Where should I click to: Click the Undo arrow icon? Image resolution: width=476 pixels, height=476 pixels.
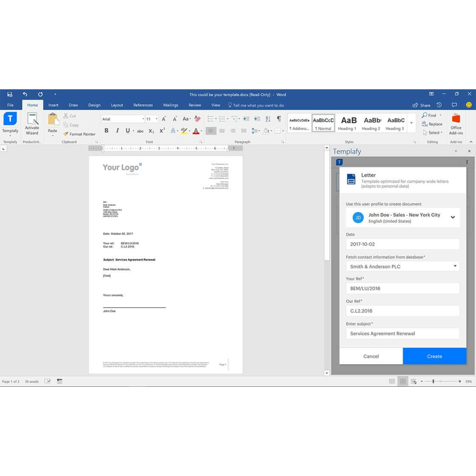tap(25, 94)
